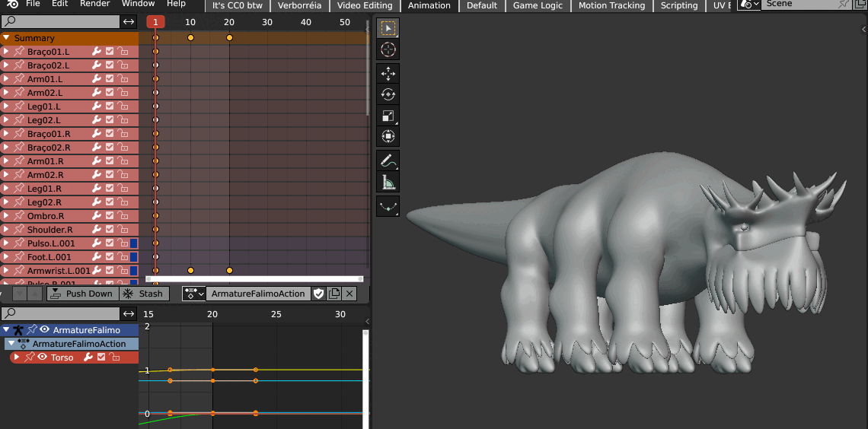Pick the Annotate pencil tool
This screenshot has width=868, height=429.
pyautogui.click(x=388, y=160)
